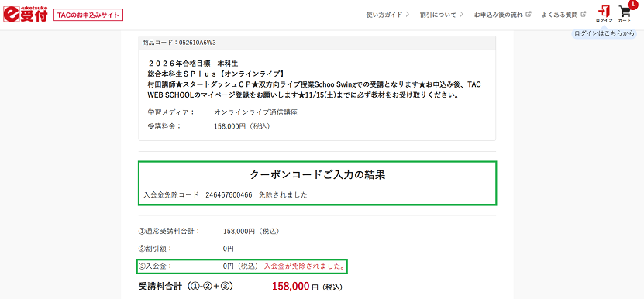This screenshot has height=299, width=644.
Task: Click オンラインライブ通信講座 value
Action: [256, 112]
